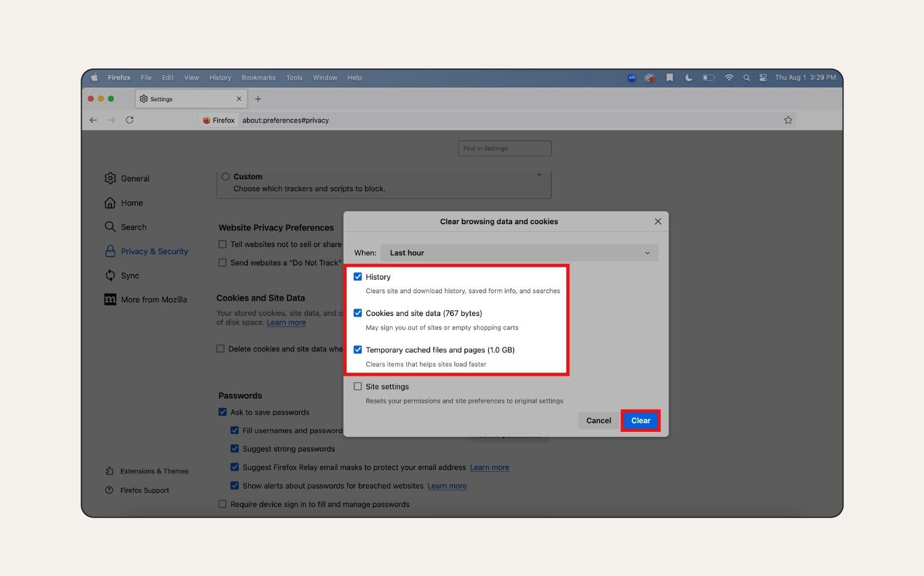Open Home settings in the sidebar
The image size is (924, 576).
(124, 203)
